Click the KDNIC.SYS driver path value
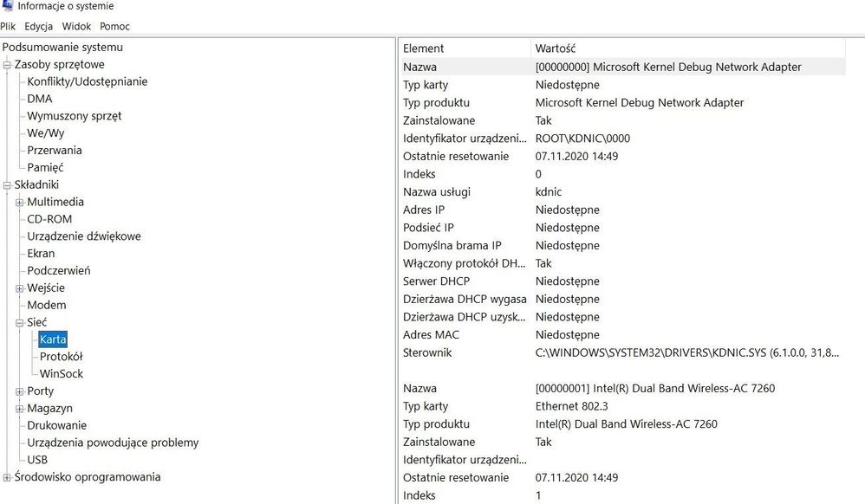Screen dimensions: 865x504 point(686,352)
